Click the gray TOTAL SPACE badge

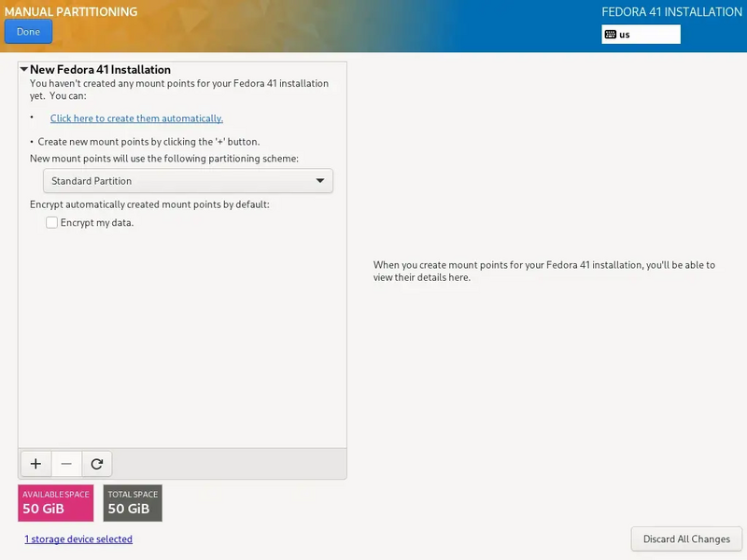(132, 502)
